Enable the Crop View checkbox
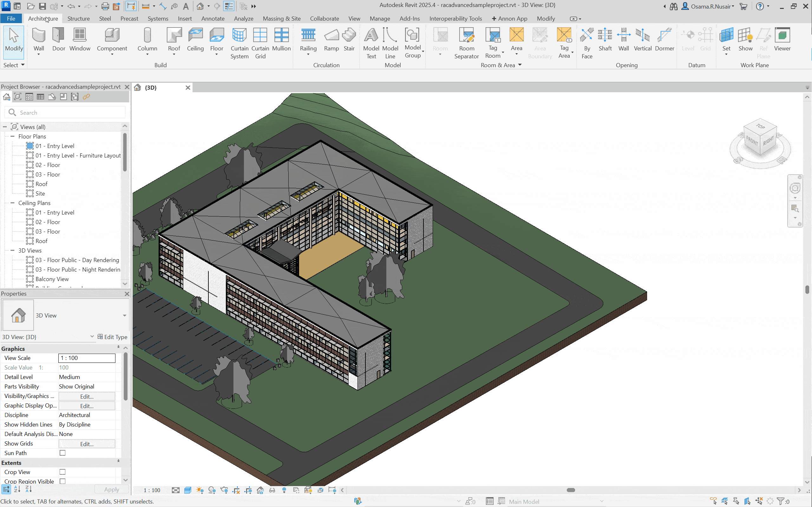Viewport: 812px width, 507px height. click(62, 472)
